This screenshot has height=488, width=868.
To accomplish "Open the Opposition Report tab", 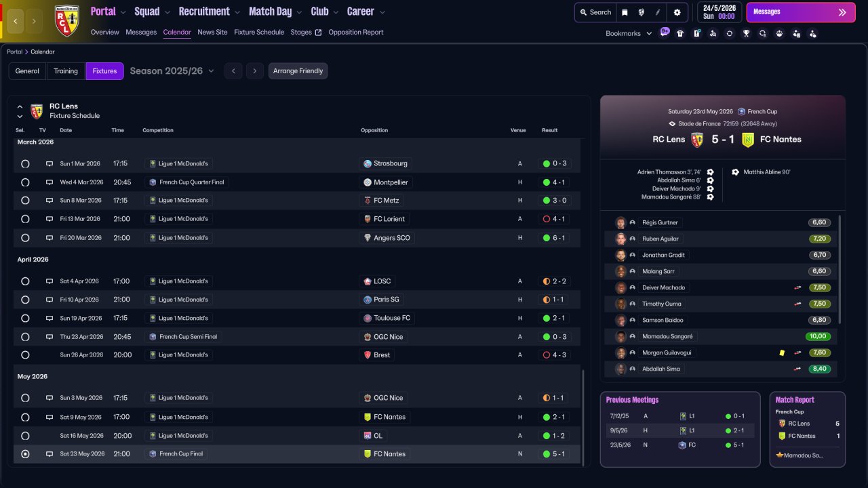I will (356, 33).
